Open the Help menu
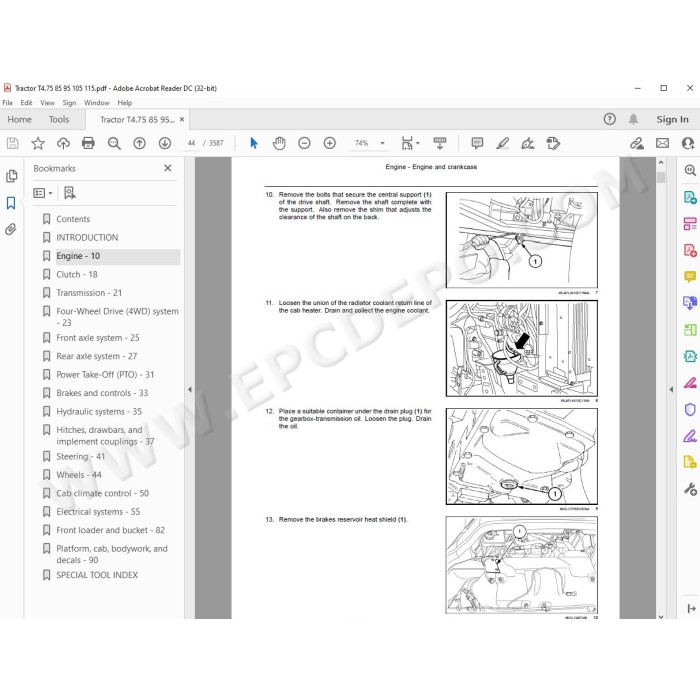 click(x=125, y=103)
